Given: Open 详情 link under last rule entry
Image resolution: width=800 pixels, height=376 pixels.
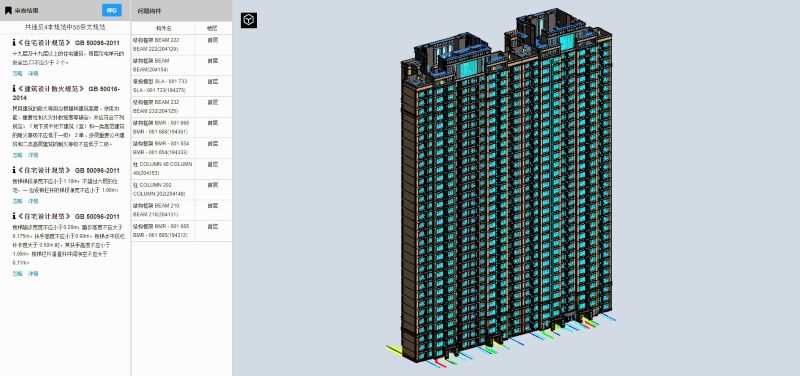Looking at the screenshot, I should click(x=33, y=273).
